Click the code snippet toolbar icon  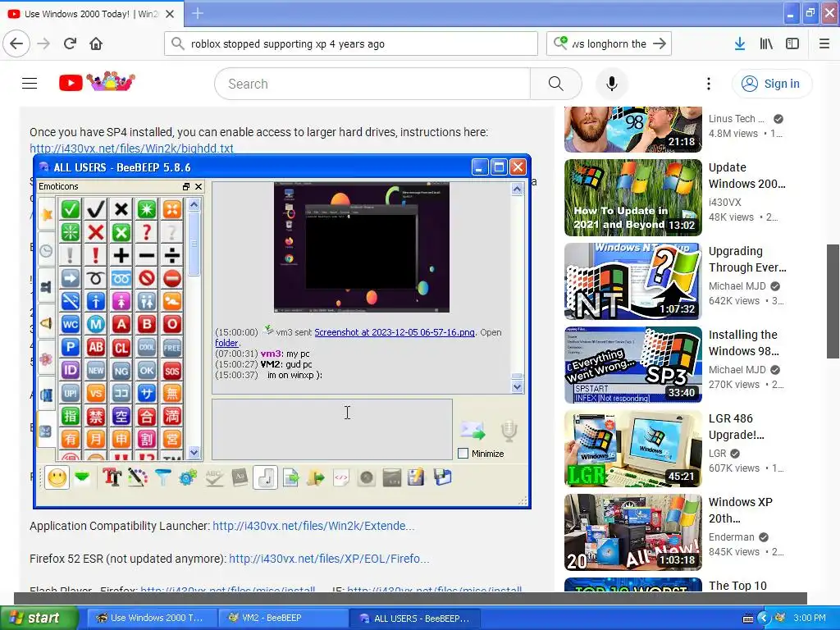click(x=340, y=477)
